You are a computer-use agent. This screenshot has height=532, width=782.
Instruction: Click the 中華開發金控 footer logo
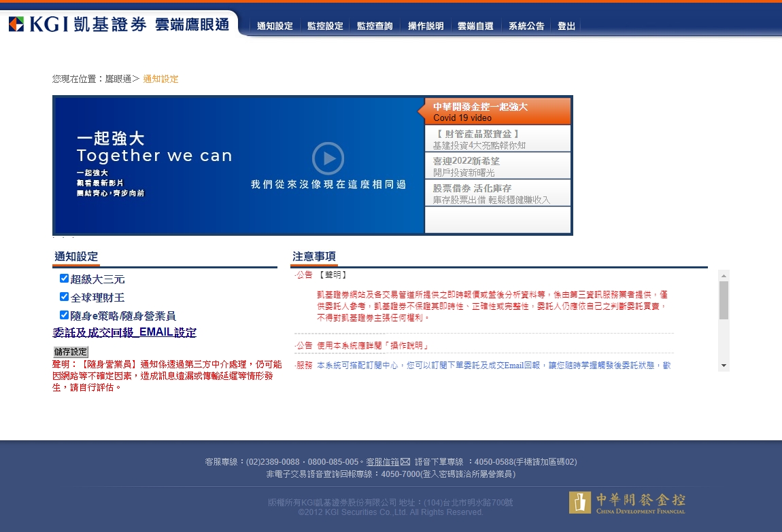[628, 503]
